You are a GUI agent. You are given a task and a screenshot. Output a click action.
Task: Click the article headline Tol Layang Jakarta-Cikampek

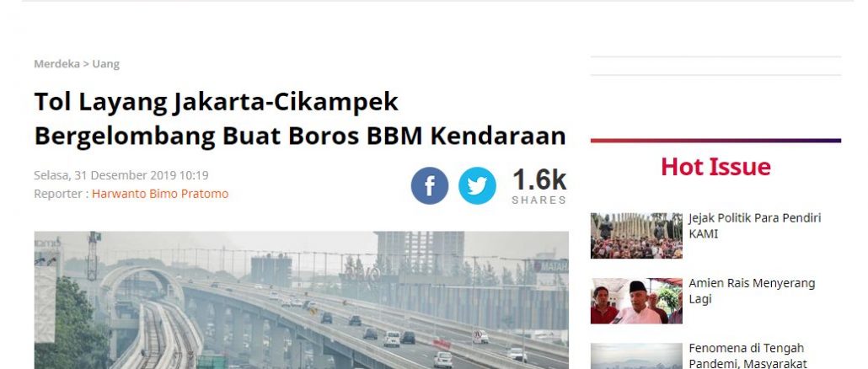point(216,102)
